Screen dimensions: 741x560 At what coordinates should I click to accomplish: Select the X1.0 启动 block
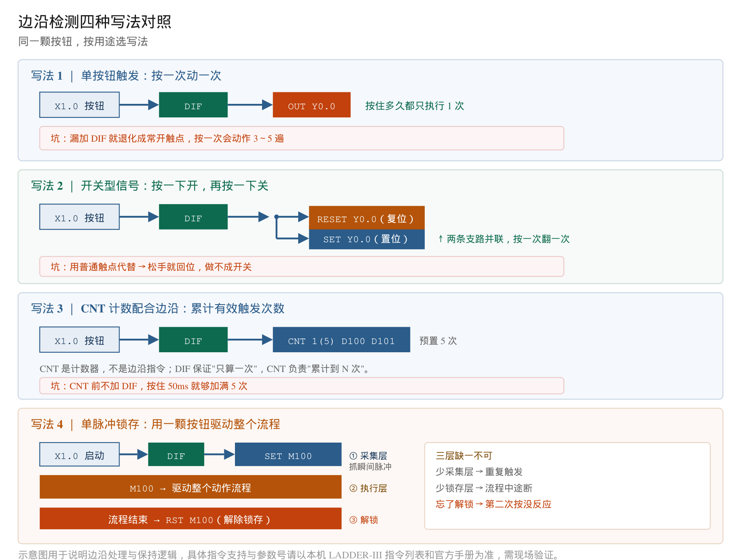coord(80,454)
